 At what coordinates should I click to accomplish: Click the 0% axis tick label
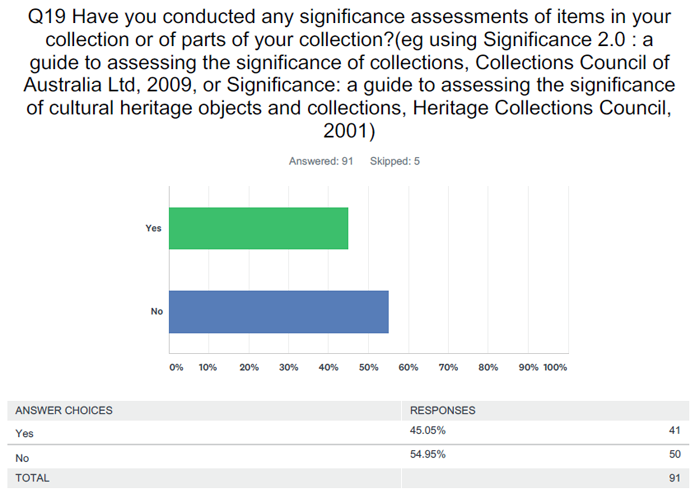(176, 367)
